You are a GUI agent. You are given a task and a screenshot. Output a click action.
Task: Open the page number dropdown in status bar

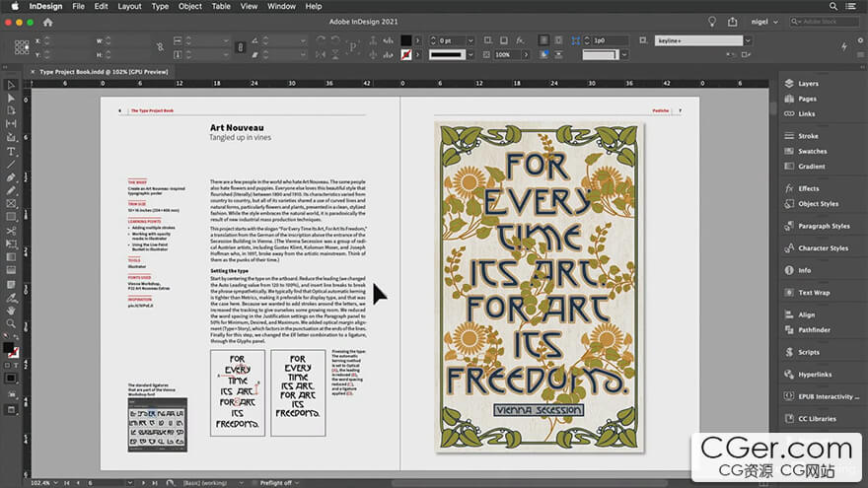[x=130, y=483]
